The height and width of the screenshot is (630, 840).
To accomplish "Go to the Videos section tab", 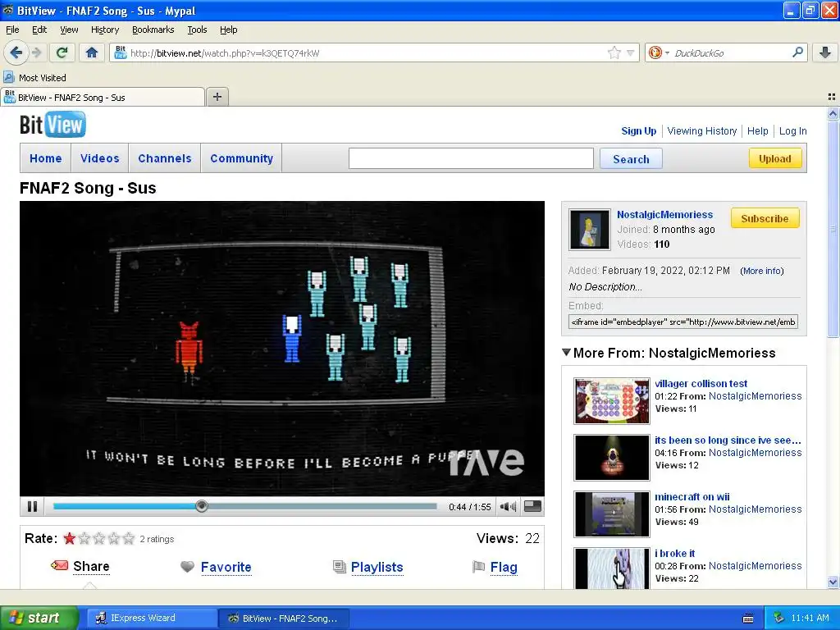I will click(x=99, y=158).
